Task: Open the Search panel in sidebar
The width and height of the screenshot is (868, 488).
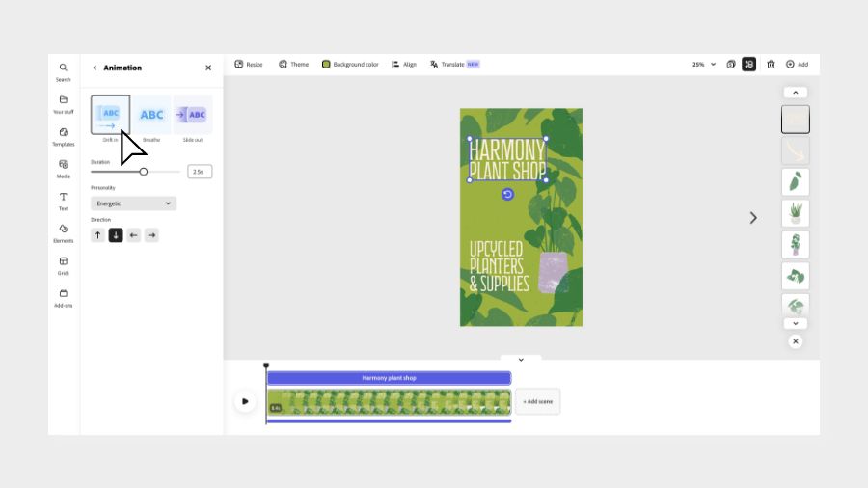Action: pyautogui.click(x=63, y=72)
